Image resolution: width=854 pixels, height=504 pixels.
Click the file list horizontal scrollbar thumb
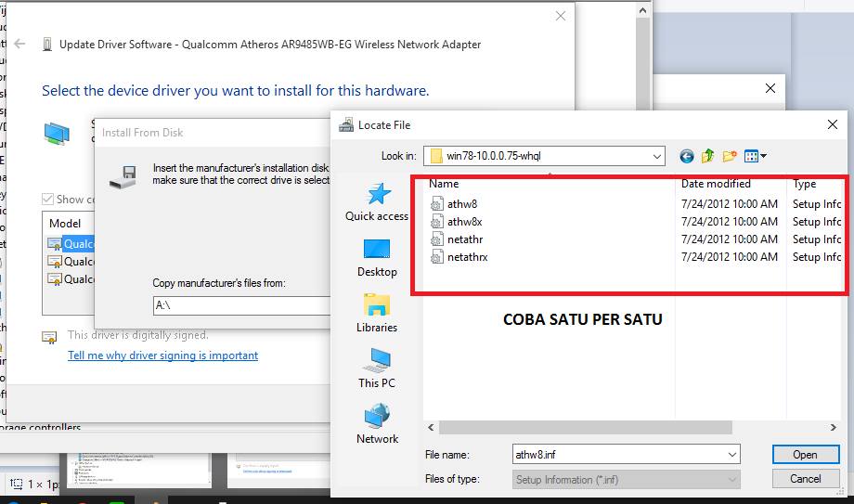586,427
